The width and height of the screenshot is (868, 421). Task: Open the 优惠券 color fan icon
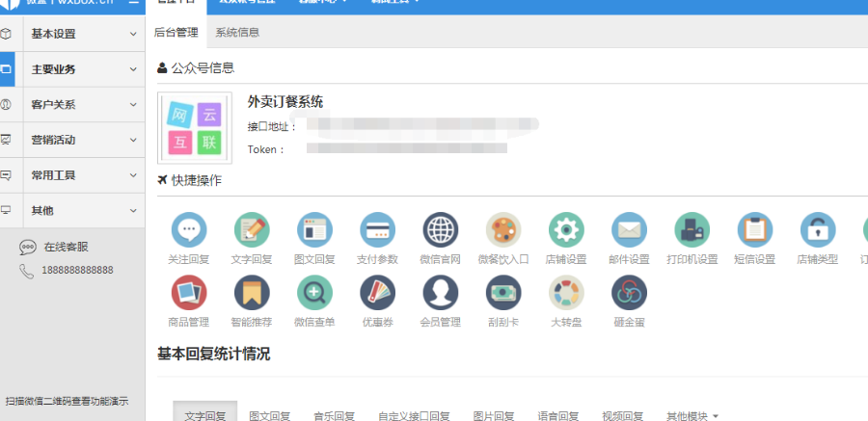[x=377, y=293]
